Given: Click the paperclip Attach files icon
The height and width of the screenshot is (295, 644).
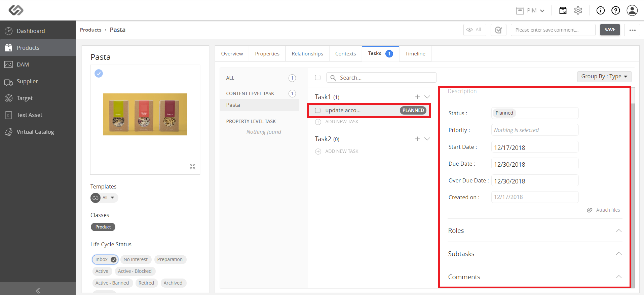Looking at the screenshot, I should pyautogui.click(x=590, y=210).
